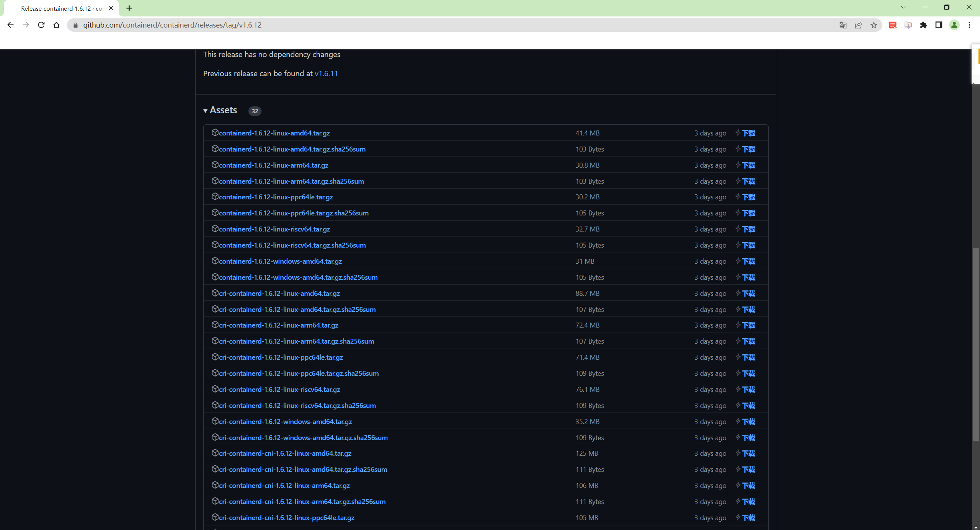
Task: Open the Chrome three-dot menu
Action: [x=969, y=25]
